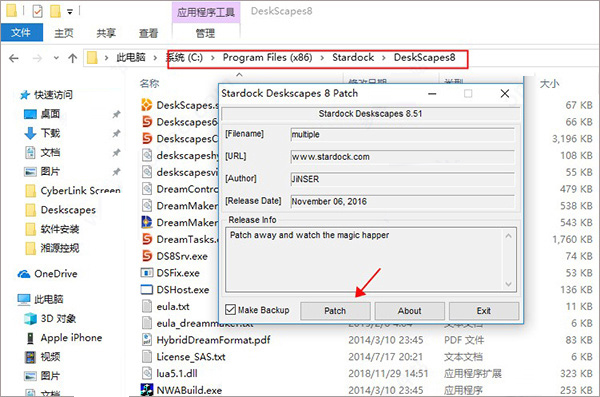Viewport: 600px width, 397px height.
Task: Open 下载 in the navigation pane
Action: coord(50,133)
